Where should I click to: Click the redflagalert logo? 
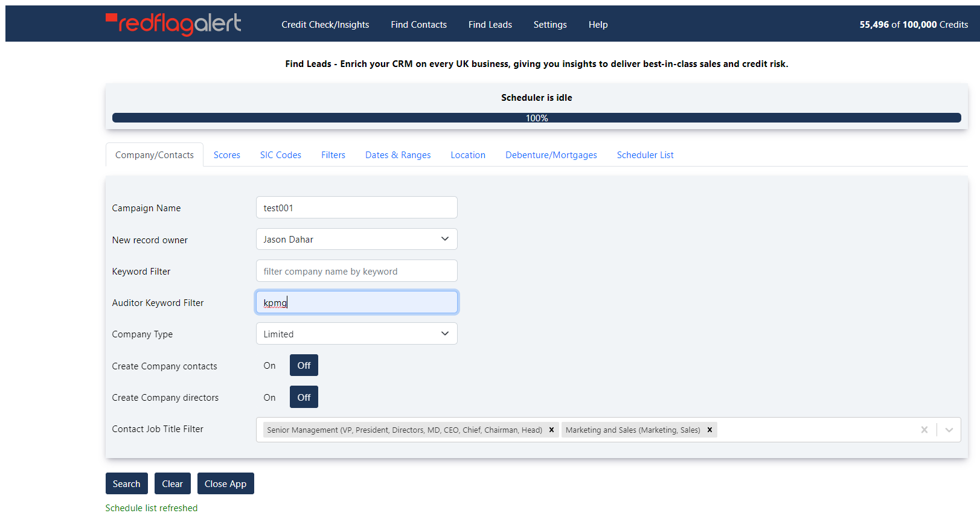click(173, 24)
